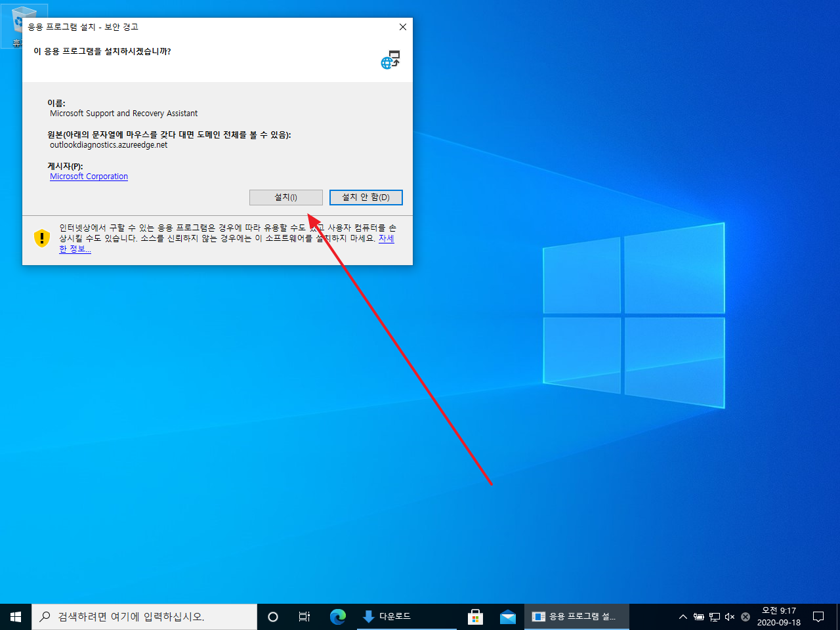Click the taskbar search input field
The height and width of the screenshot is (630, 840).
pos(144,617)
